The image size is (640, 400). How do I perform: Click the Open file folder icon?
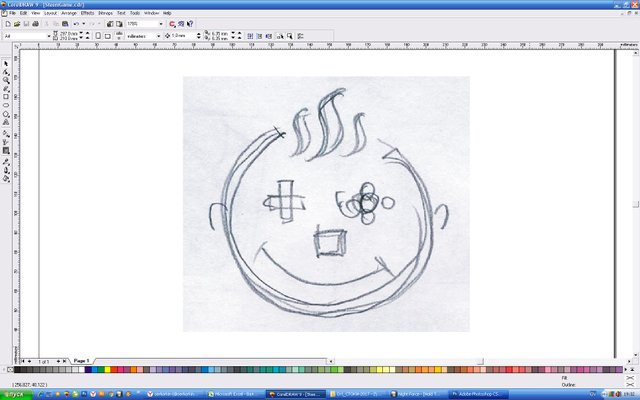tap(17, 24)
